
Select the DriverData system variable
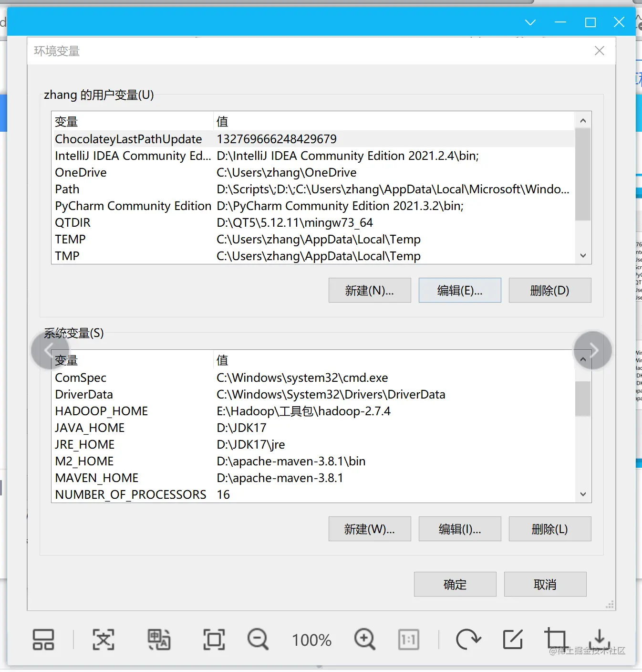(x=313, y=394)
